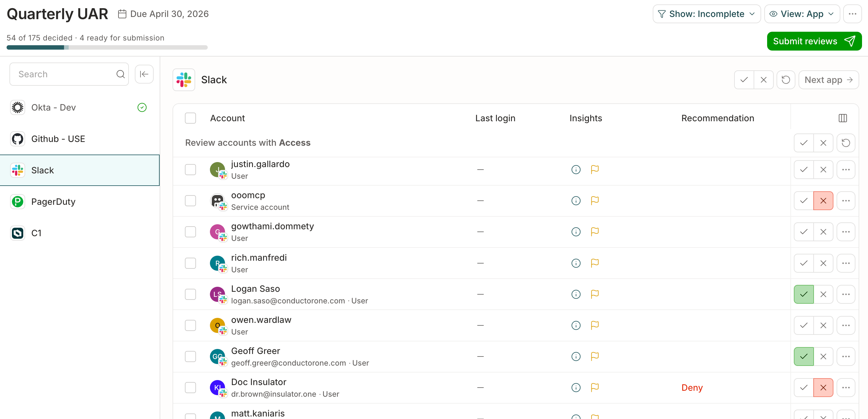Image resolution: width=868 pixels, height=419 pixels.
Task: Select the rich.manfredi row checkbox
Action: click(190, 263)
